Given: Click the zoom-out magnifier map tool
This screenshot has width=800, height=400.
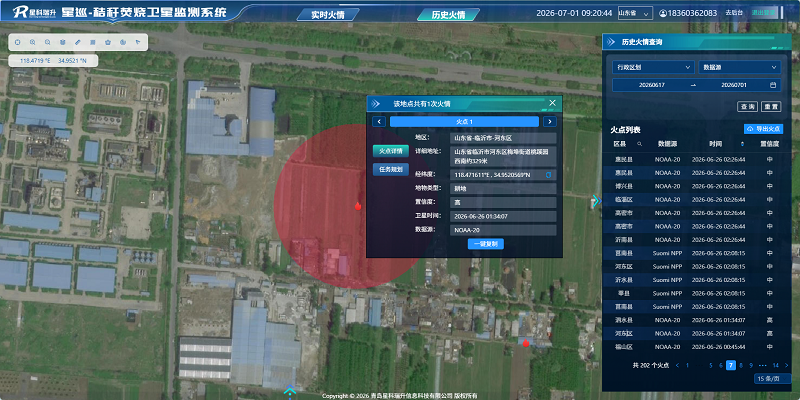Looking at the screenshot, I should click(47, 42).
